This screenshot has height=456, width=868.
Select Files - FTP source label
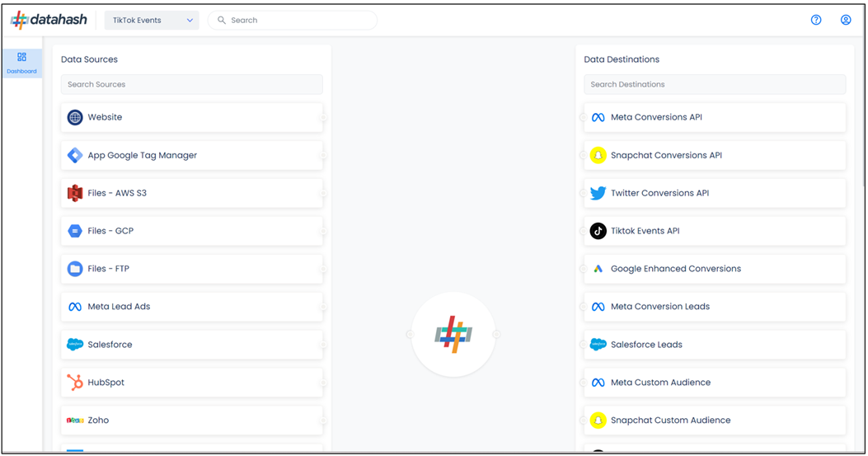(x=108, y=269)
